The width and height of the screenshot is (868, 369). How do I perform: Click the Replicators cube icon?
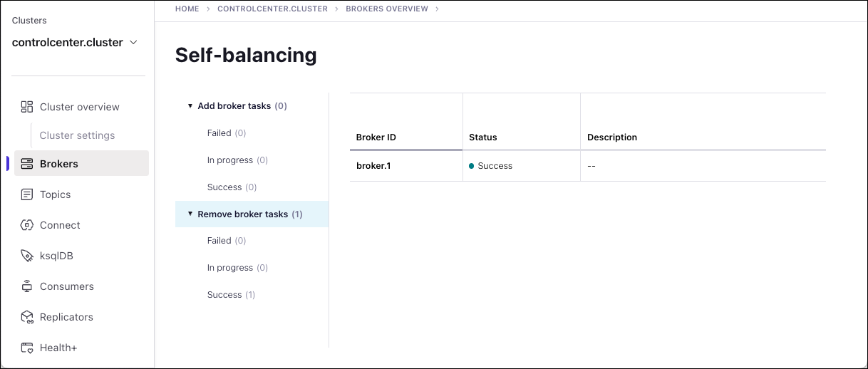(27, 317)
